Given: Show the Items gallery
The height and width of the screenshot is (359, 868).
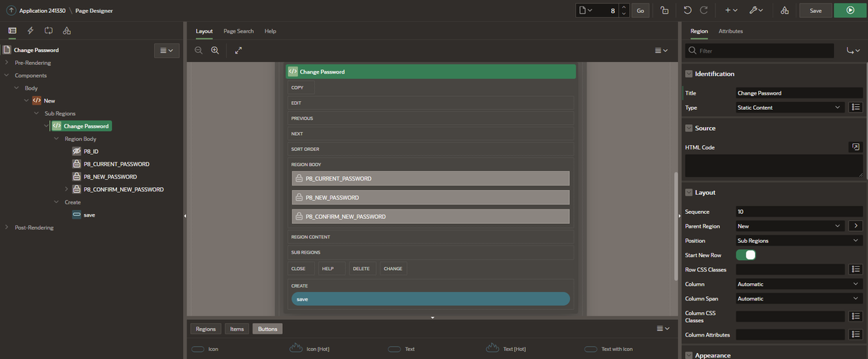Looking at the screenshot, I should pyautogui.click(x=237, y=329).
